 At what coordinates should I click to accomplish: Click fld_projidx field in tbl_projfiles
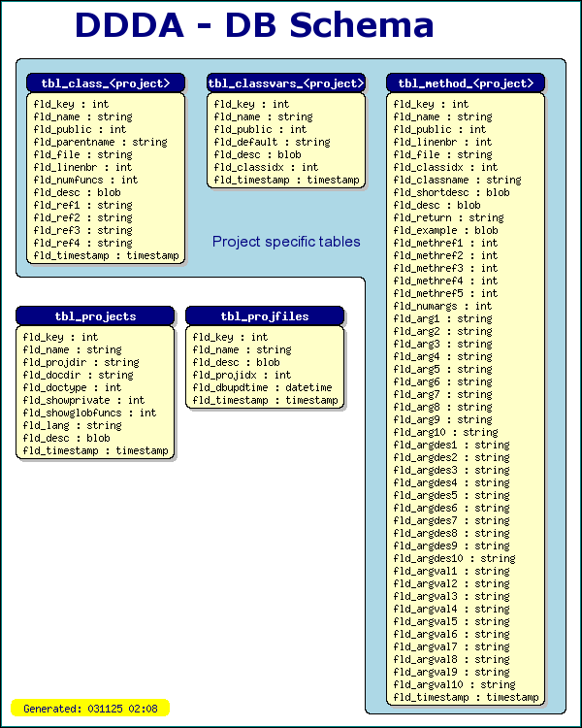coord(242,375)
